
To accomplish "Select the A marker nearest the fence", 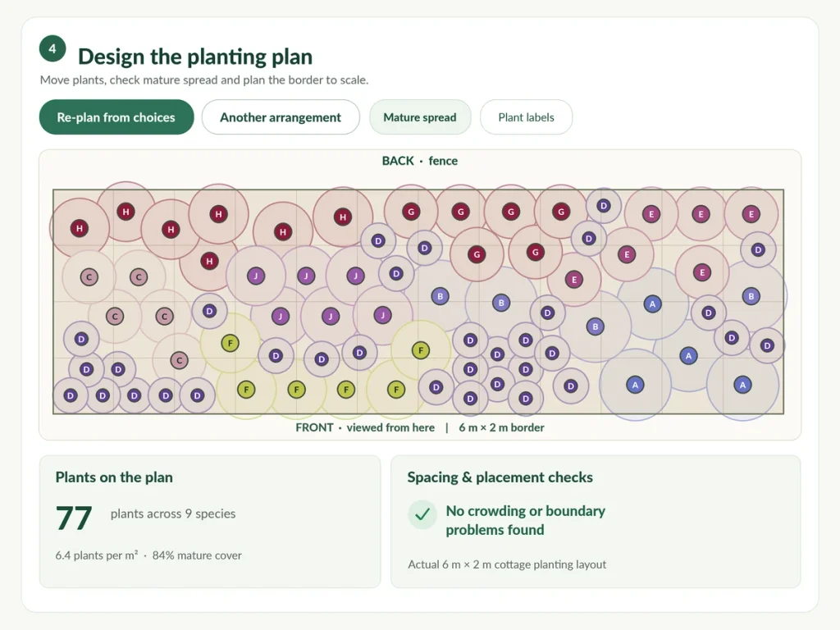I will click(652, 304).
